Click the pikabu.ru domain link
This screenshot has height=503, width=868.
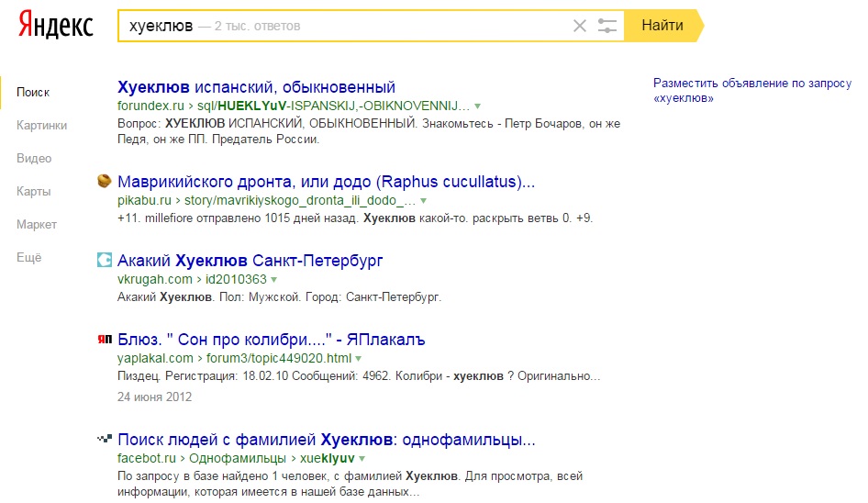coord(144,200)
